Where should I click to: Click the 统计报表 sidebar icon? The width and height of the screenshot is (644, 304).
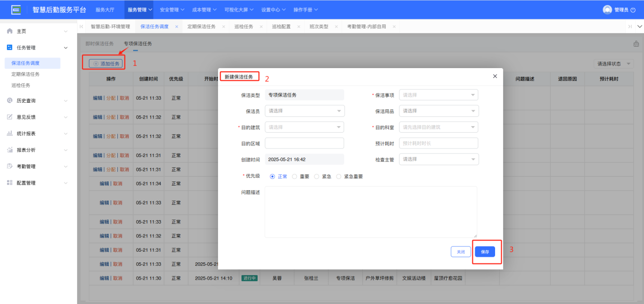pos(10,133)
